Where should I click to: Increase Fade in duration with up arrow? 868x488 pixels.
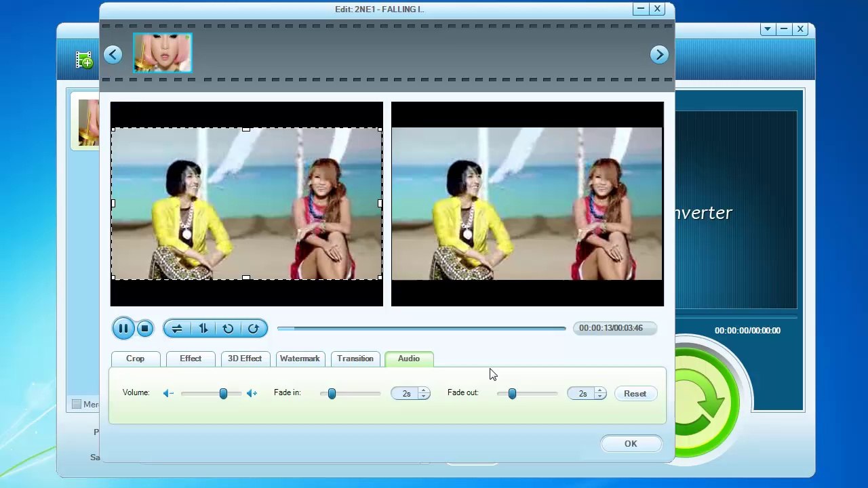(424, 390)
